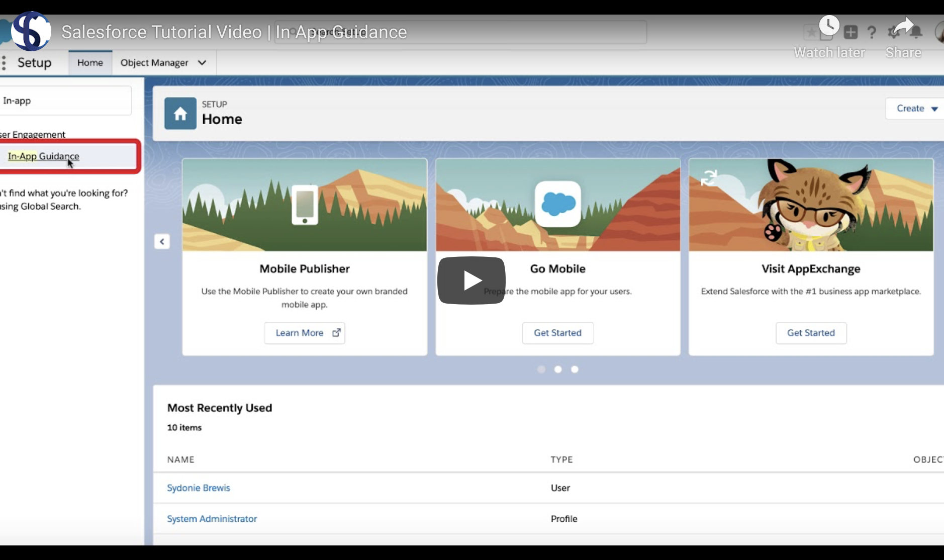The height and width of the screenshot is (560, 944).
Task: Click the NAME column header
Action: [x=181, y=459]
